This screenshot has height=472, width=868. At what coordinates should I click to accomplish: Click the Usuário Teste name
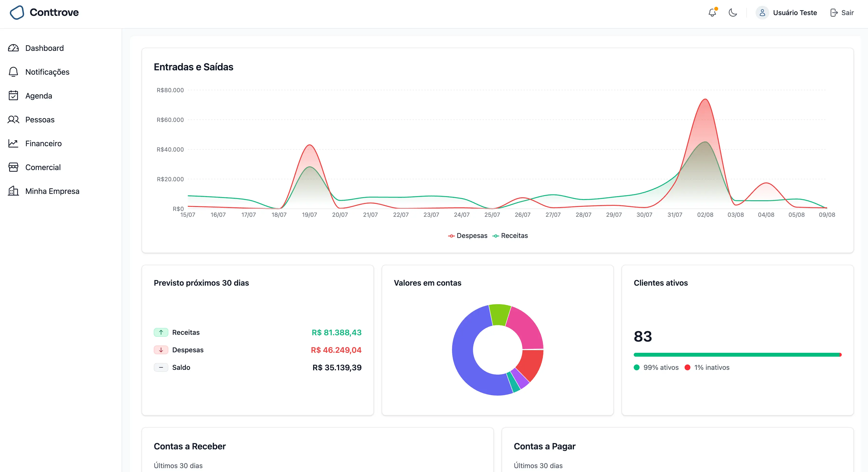(x=795, y=13)
